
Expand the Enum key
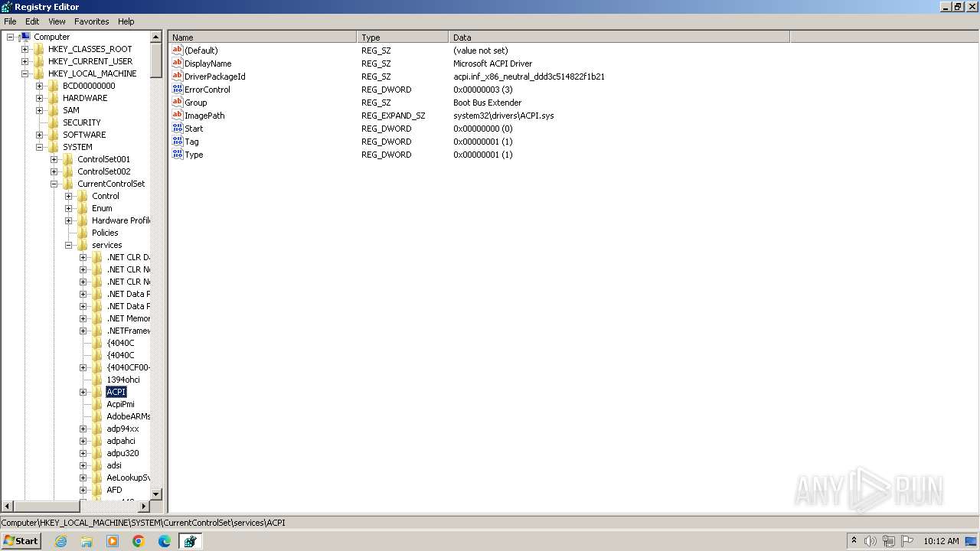click(69, 208)
